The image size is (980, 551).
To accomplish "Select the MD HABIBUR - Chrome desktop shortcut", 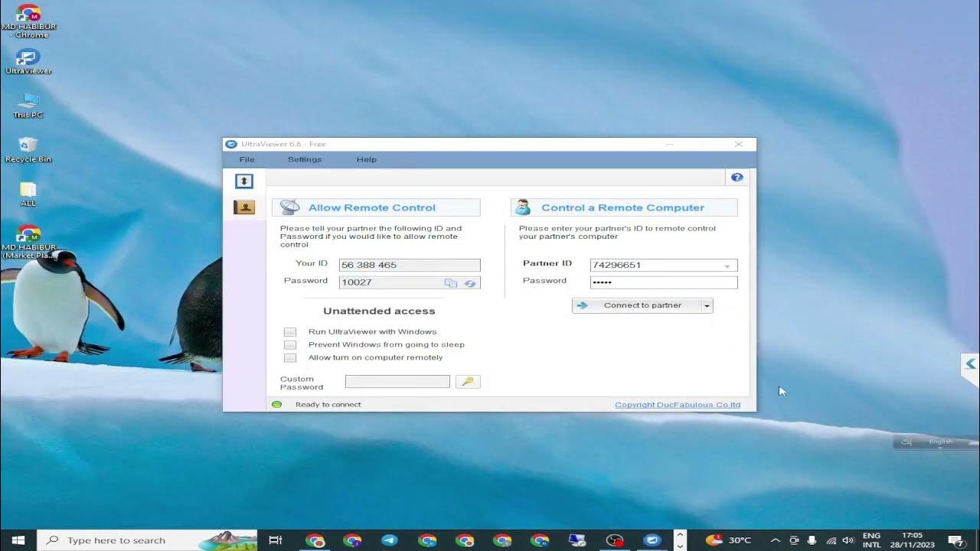I will click(x=29, y=21).
